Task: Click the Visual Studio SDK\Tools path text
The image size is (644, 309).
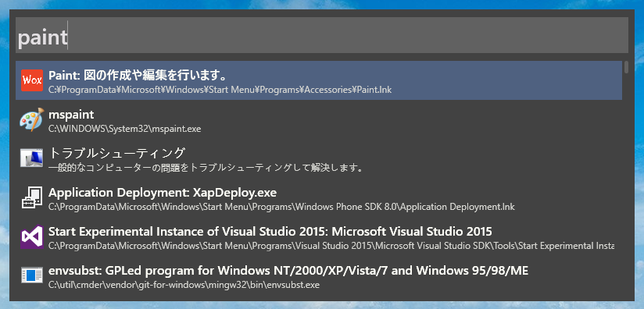Action: (x=331, y=246)
